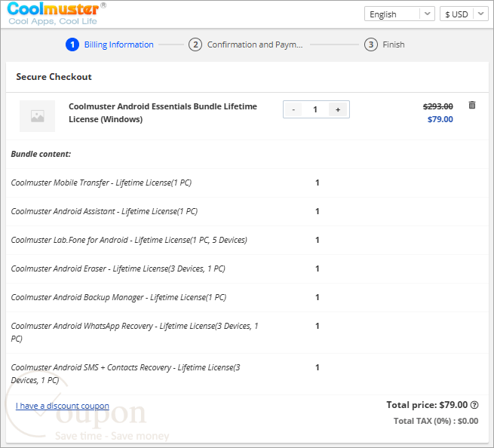Select the Coolmuster Android Eraser row
The height and width of the screenshot is (448, 494).
(247, 268)
